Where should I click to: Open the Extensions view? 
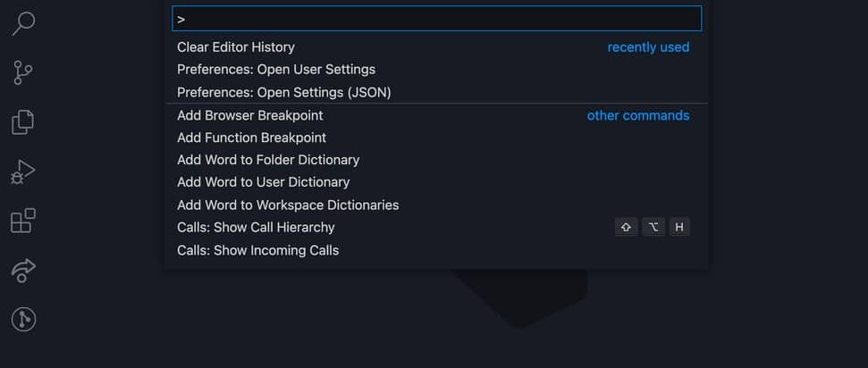click(23, 221)
